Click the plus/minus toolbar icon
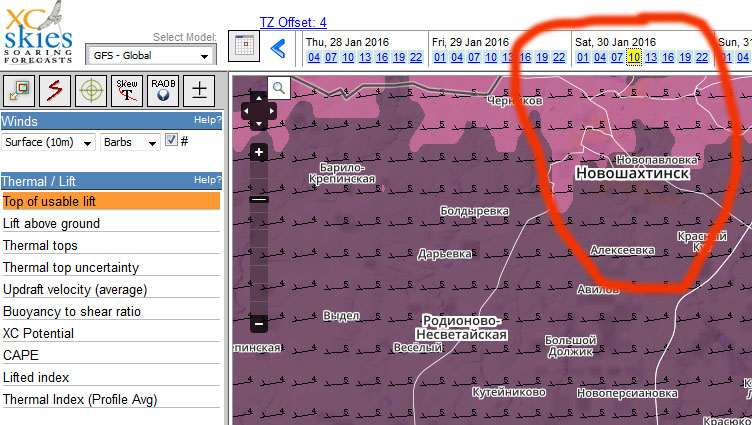This screenshot has height=425, width=752. (x=199, y=91)
